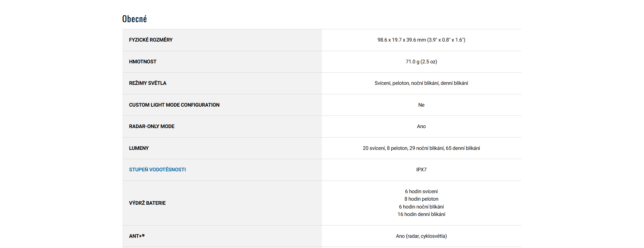The width and height of the screenshot is (644, 248).
Task: Open the Stupeň vodotěsnosti link
Action: 157,170
